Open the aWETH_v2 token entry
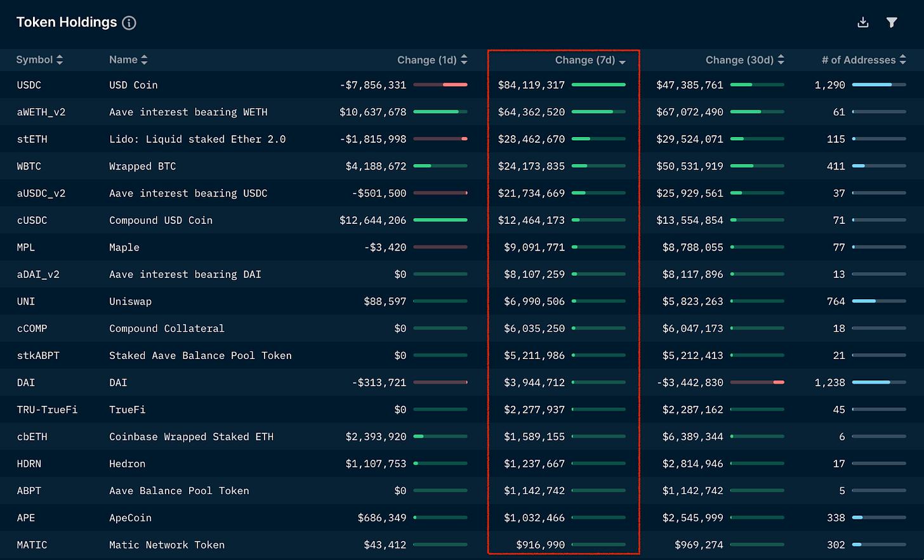Image resolution: width=924 pixels, height=560 pixels. (41, 112)
